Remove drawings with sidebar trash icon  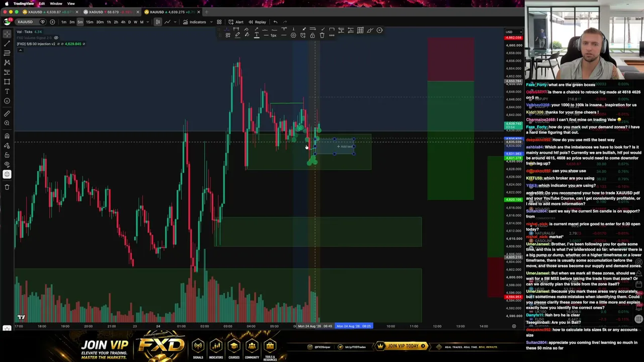coord(7,187)
